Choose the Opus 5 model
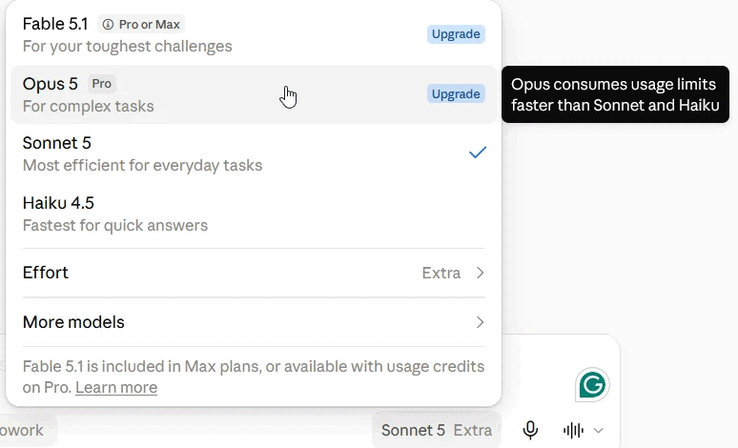Image resolution: width=738 pixels, height=448 pixels. 254,94
